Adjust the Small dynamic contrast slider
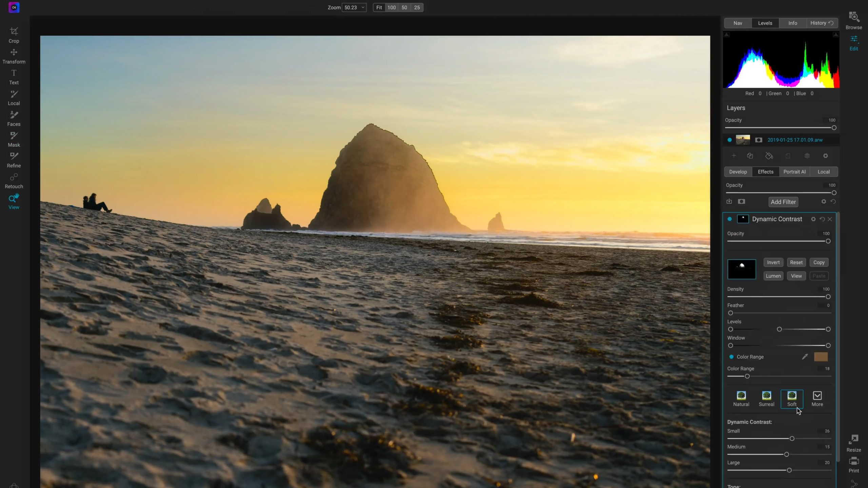Image resolution: width=868 pixels, height=488 pixels. coord(792,439)
